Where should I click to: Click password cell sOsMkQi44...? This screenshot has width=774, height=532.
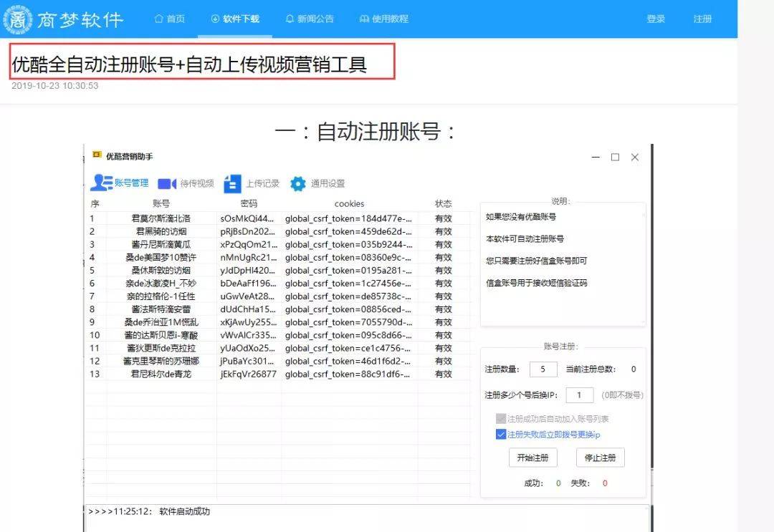coord(247,218)
